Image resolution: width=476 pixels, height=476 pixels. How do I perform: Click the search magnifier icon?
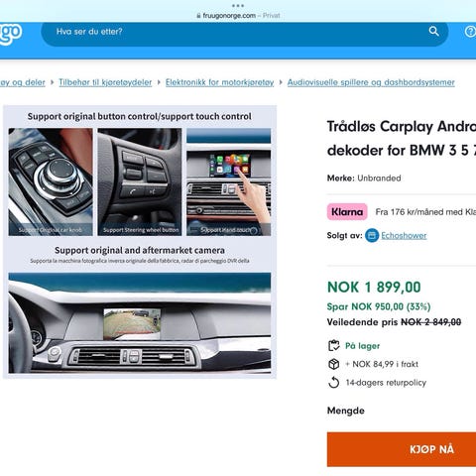[433, 32]
